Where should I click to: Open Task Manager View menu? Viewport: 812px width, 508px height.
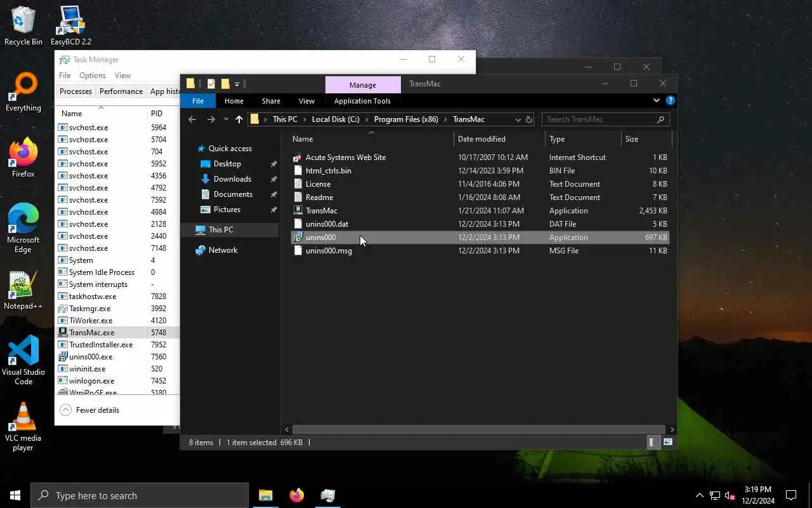tap(122, 76)
